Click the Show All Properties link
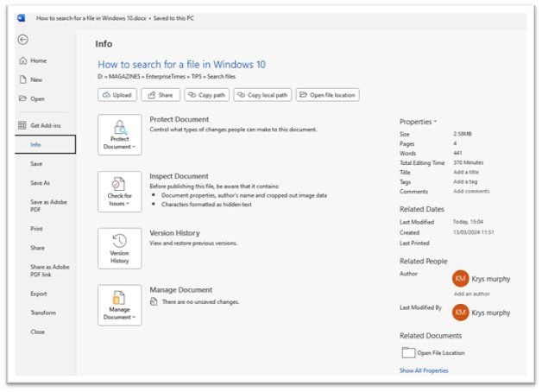The image size is (542, 392). pos(424,370)
